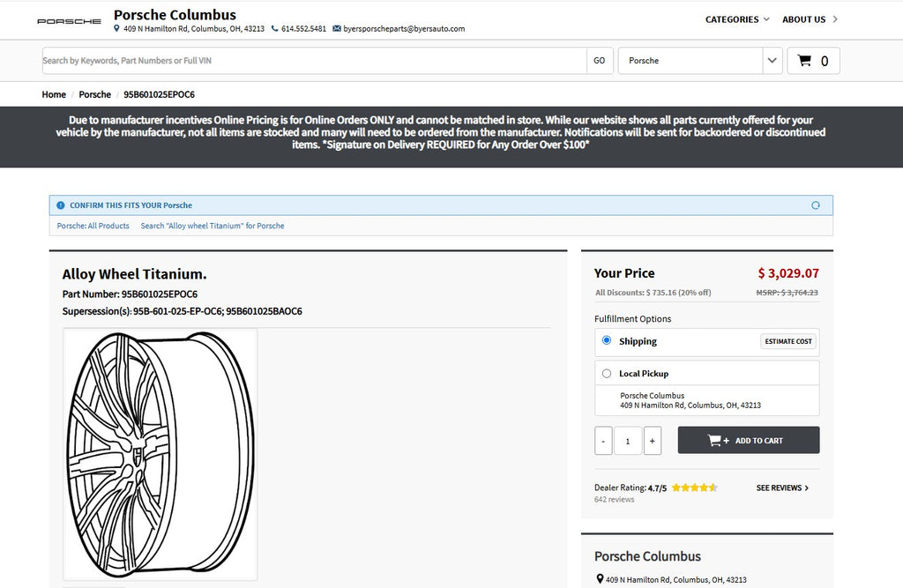Viewport: 903px width, 588px height.
Task: Go to Home breadcrumb
Action: pyautogui.click(x=54, y=94)
